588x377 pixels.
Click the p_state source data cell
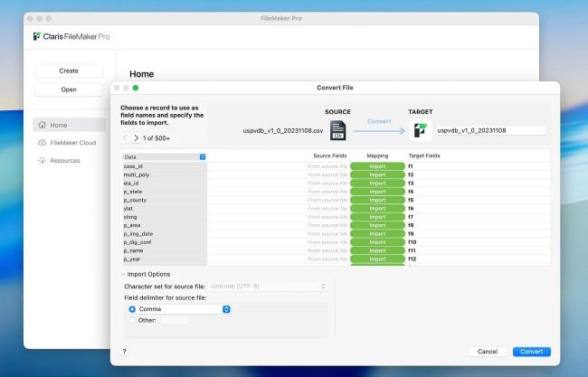pyautogui.click(x=165, y=192)
